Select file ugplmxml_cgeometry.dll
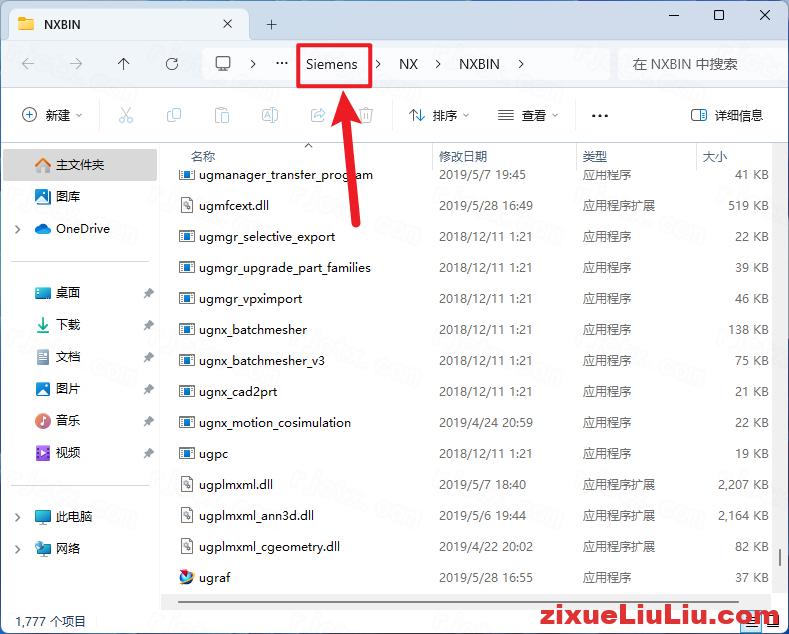 click(x=269, y=546)
